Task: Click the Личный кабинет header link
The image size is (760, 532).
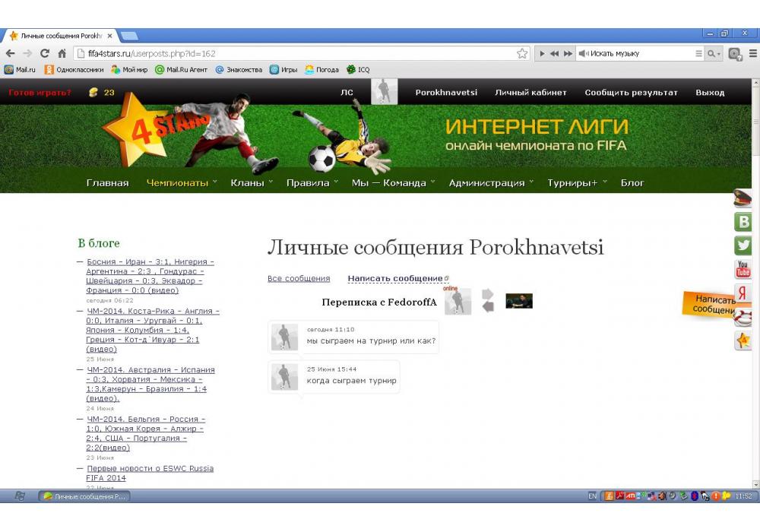Action: tap(530, 93)
